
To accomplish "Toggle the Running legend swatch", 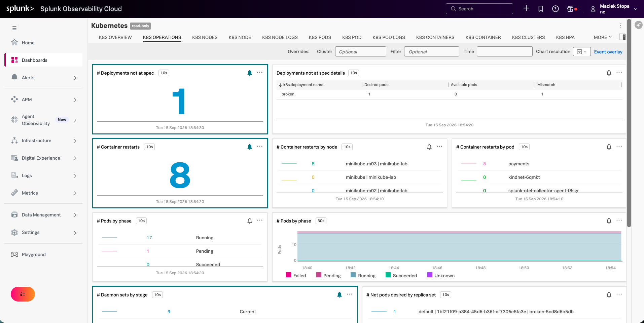I will click(353, 275).
